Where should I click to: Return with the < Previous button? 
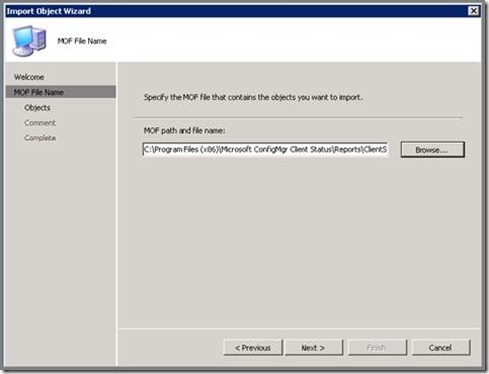pyautogui.click(x=253, y=348)
